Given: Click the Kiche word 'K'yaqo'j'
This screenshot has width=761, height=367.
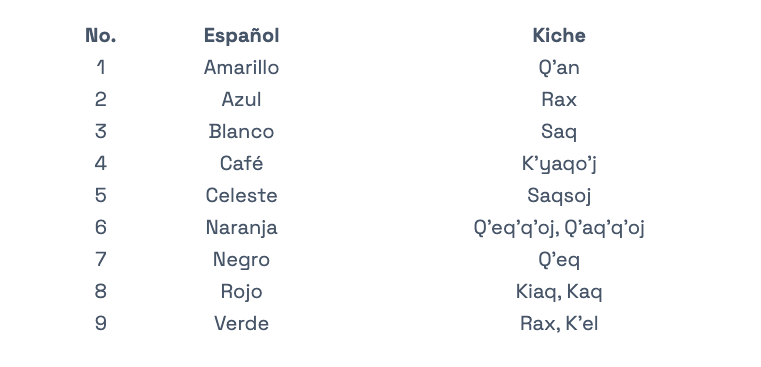Looking at the screenshot, I should coord(559,164).
